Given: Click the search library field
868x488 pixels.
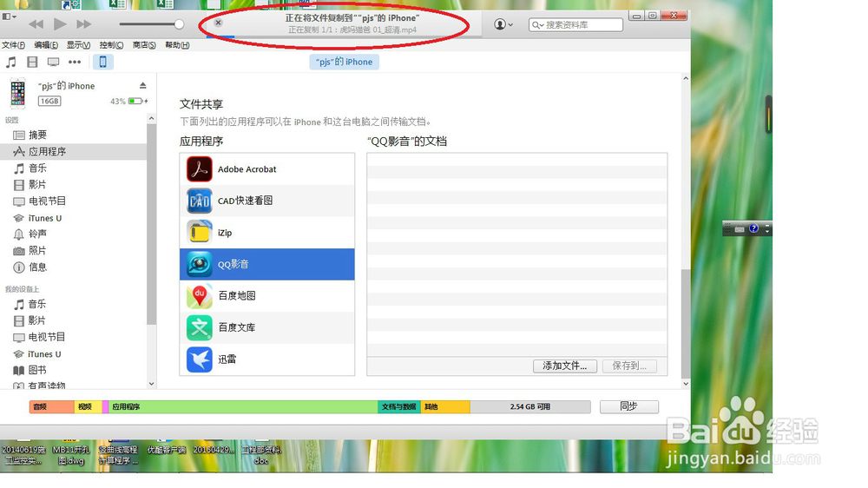Looking at the screenshot, I should click(575, 25).
